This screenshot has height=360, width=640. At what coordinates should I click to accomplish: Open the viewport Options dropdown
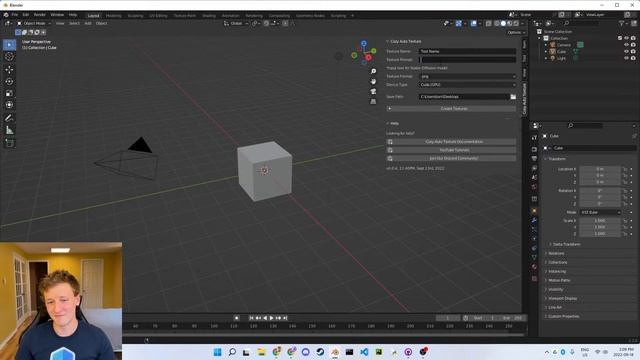tap(516, 32)
